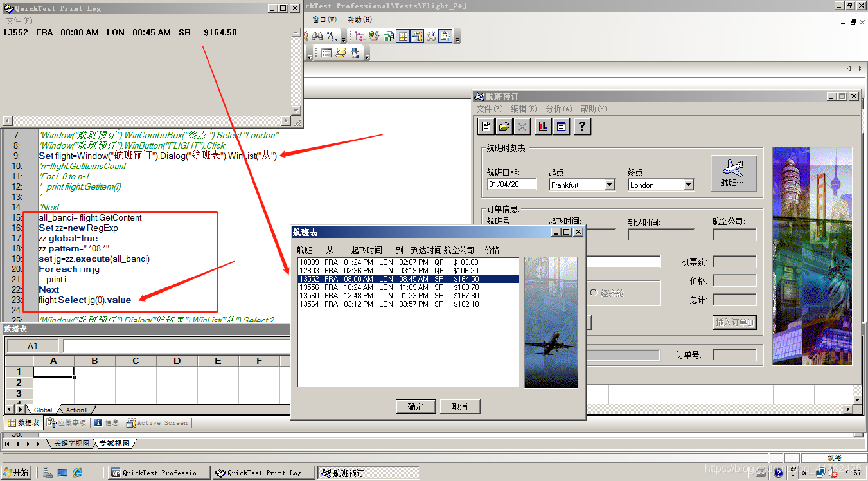Switch to 专家视图 expert view tab
This screenshot has width=868, height=481.
(x=114, y=444)
